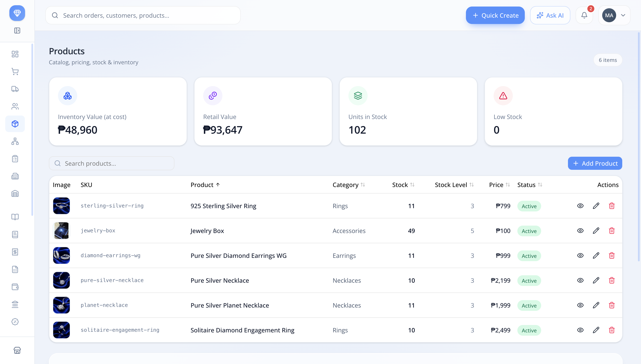Click the Quick Create button
The image size is (641, 364).
click(x=495, y=15)
